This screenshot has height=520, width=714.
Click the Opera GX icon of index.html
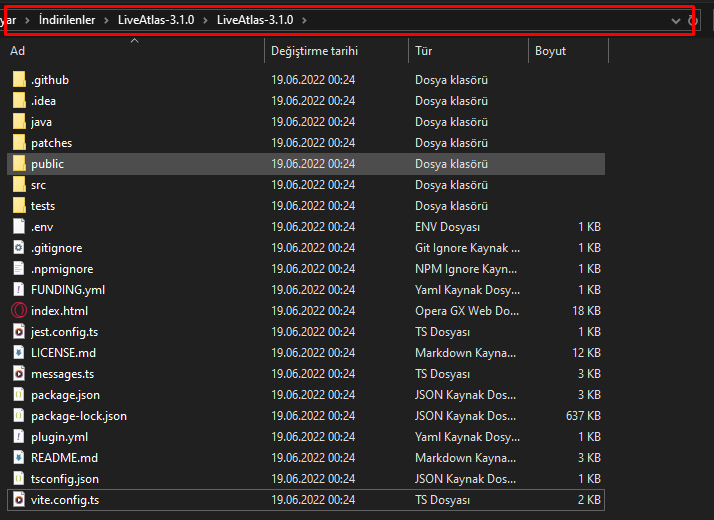19,311
